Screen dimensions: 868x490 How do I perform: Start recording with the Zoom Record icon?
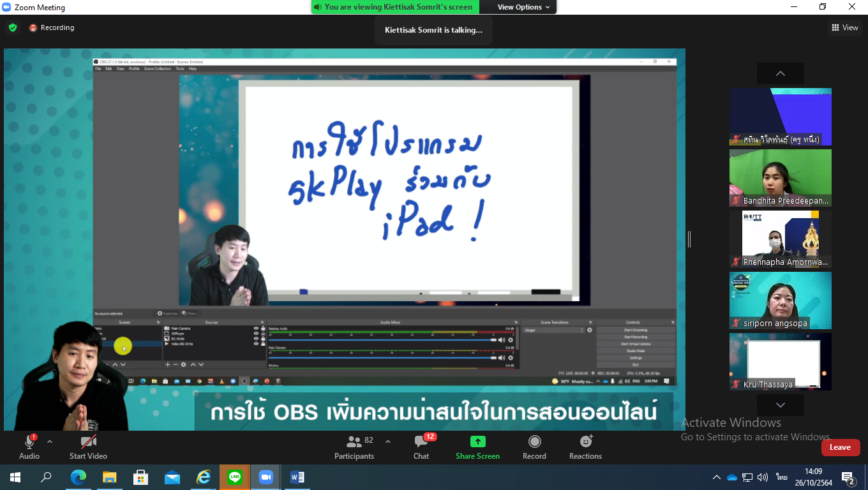click(x=534, y=442)
